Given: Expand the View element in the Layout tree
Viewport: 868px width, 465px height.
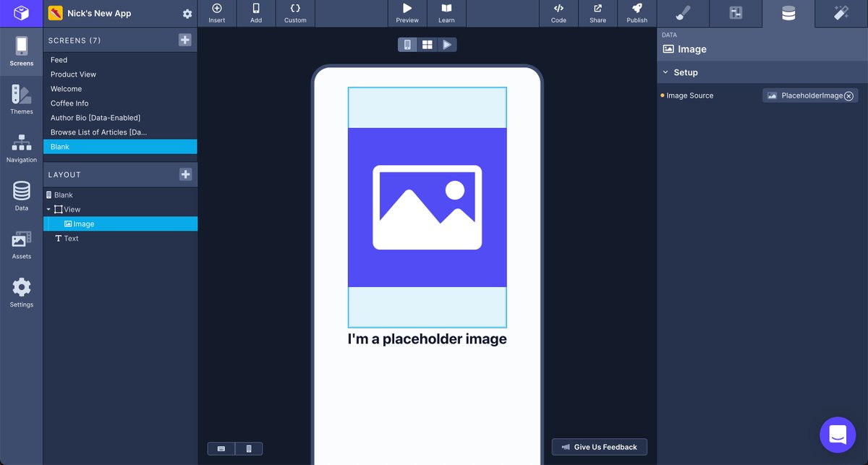Looking at the screenshot, I should point(49,209).
